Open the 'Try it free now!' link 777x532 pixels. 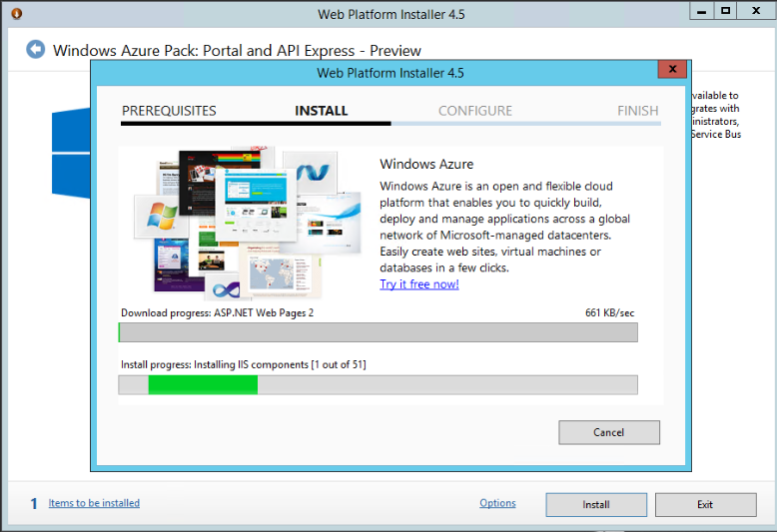[x=419, y=284]
